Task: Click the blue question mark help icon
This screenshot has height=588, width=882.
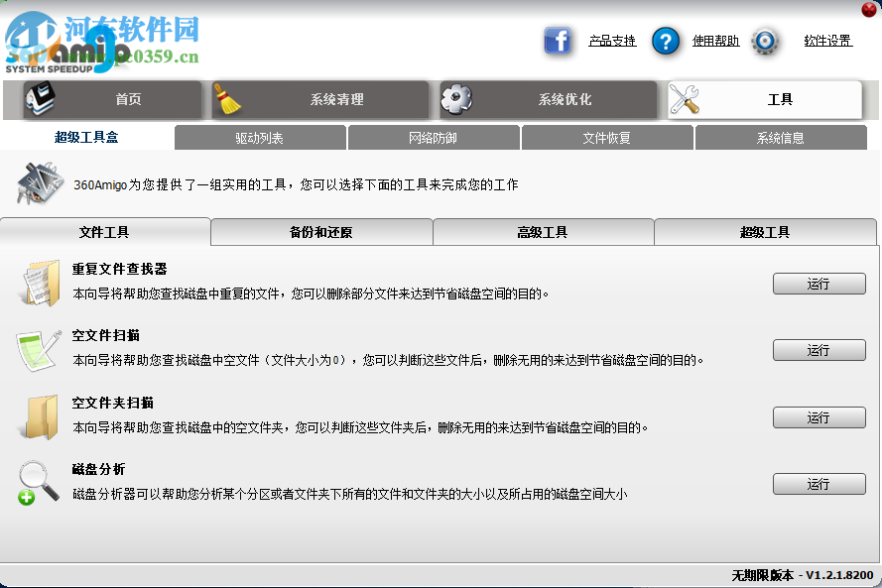Action: pyautogui.click(x=666, y=41)
